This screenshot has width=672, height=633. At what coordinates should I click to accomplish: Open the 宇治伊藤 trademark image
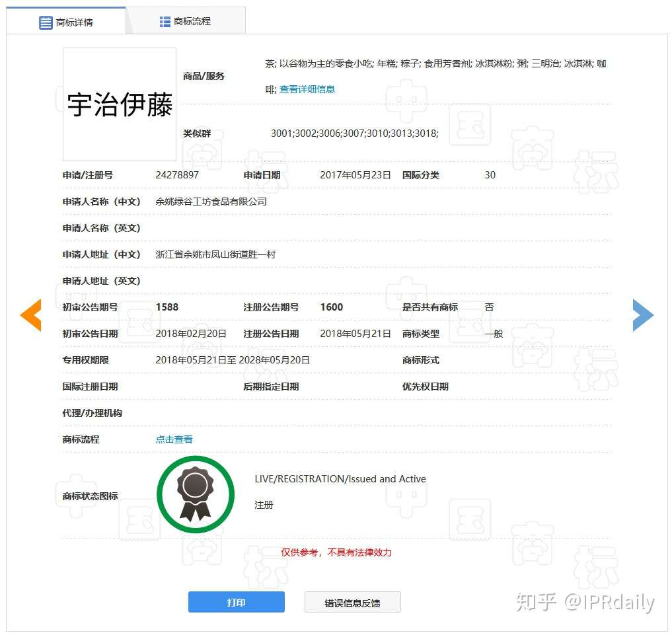pos(120,104)
